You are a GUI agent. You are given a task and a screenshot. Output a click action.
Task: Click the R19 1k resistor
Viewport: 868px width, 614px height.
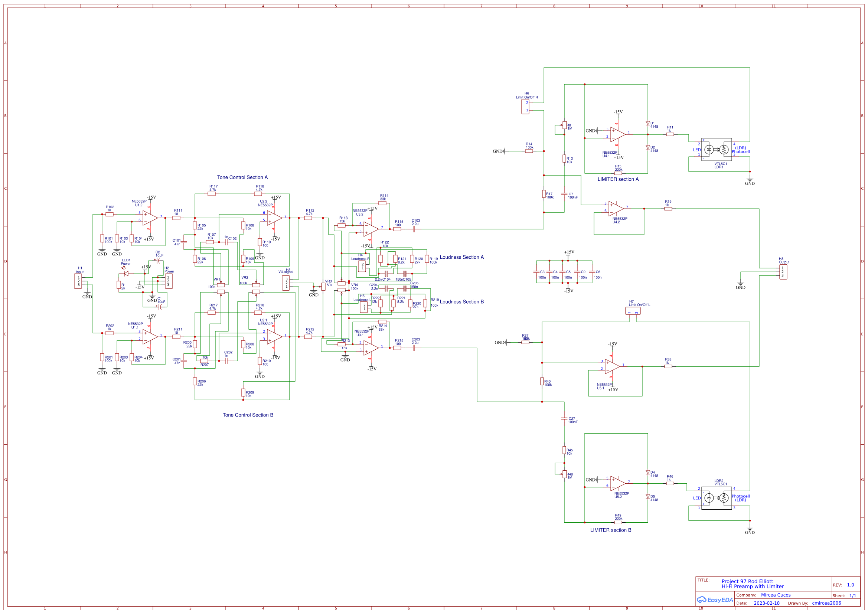[x=668, y=209]
